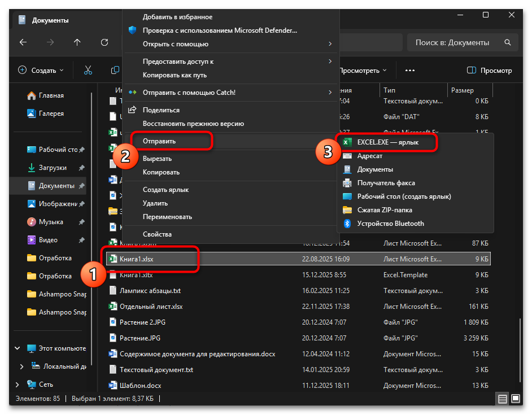Choose Создать ярлык menu entry
Image resolution: width=532 pixels, height=415 pixels.
pos(231,190)
